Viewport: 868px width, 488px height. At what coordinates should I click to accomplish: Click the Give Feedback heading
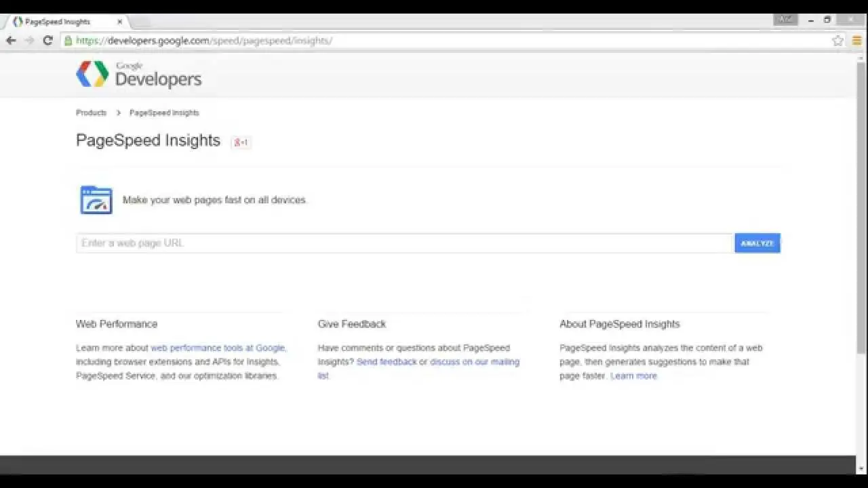coord(352,324)
